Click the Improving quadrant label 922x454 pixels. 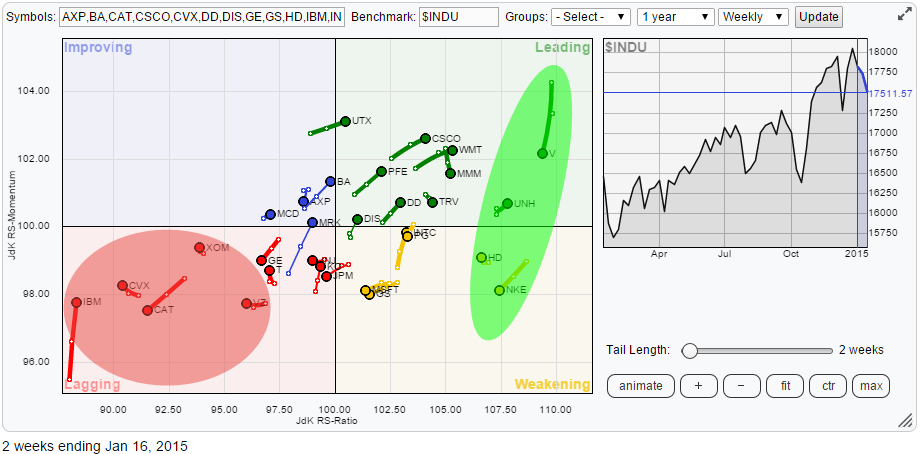click(x=98, y=48)
